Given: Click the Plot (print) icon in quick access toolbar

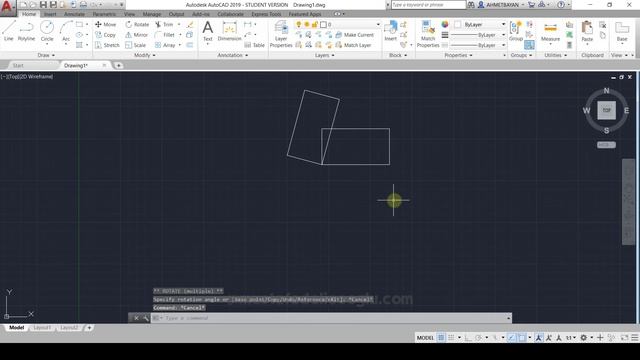Looking at the screenshot, I should click(x=83, y=5).
